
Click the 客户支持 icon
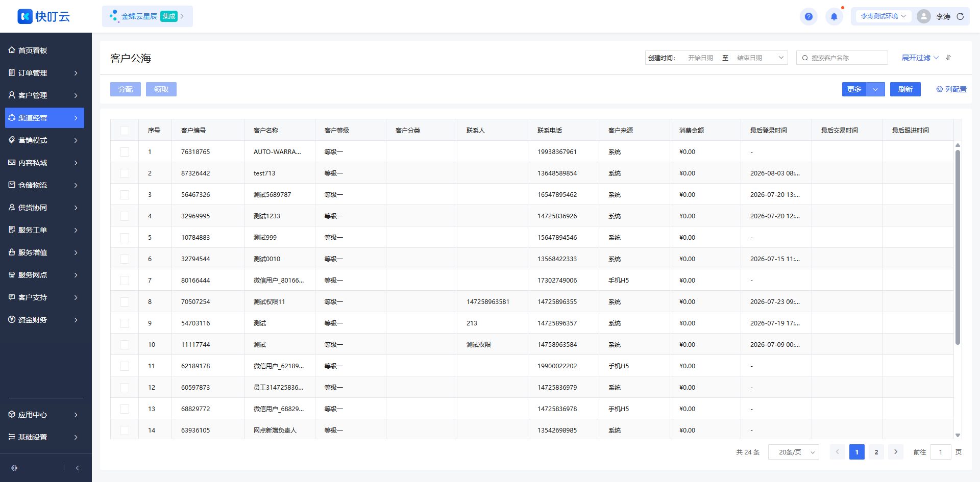point(12,297)
